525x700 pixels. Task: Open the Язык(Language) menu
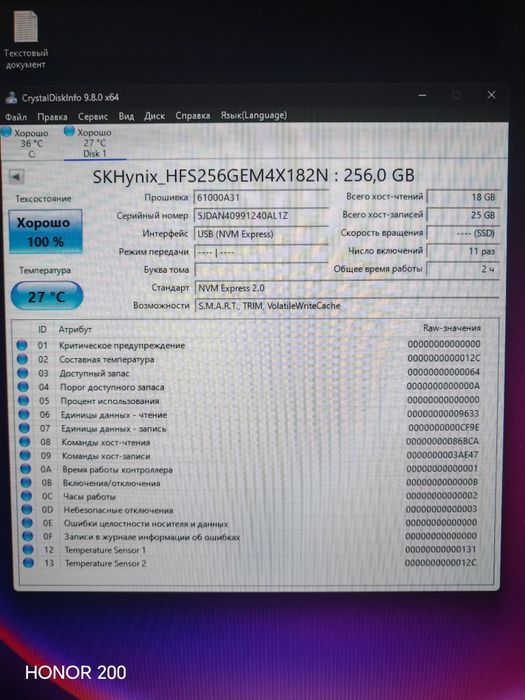coord(254,115)
